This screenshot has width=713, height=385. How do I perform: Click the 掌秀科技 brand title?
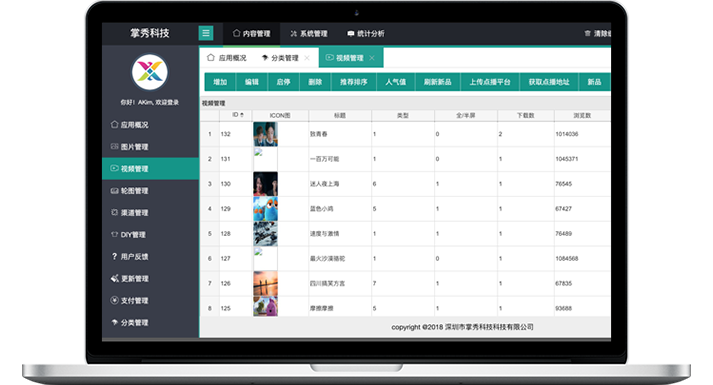coord(150,33)
